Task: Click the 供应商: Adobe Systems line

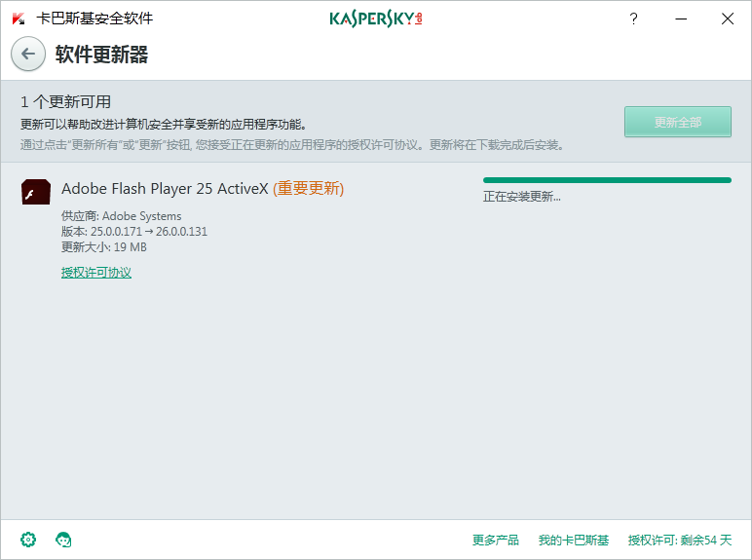Action: pos(122,216)
